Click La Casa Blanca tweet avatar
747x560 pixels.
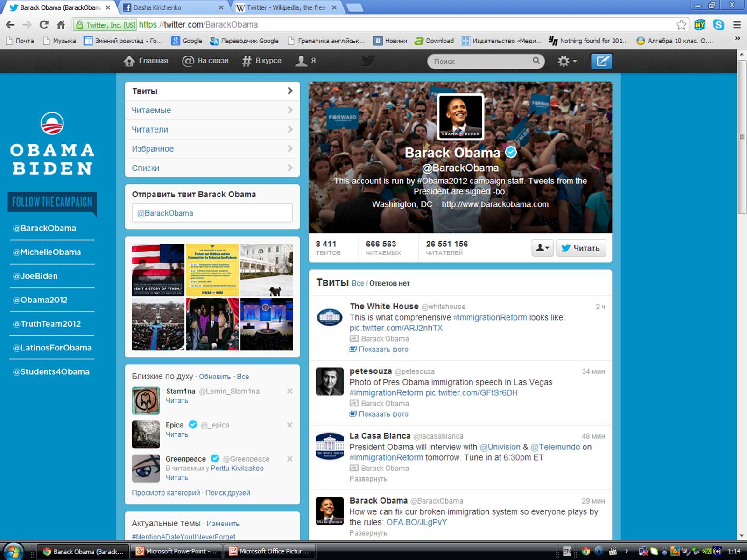click(x=330, y=446)
